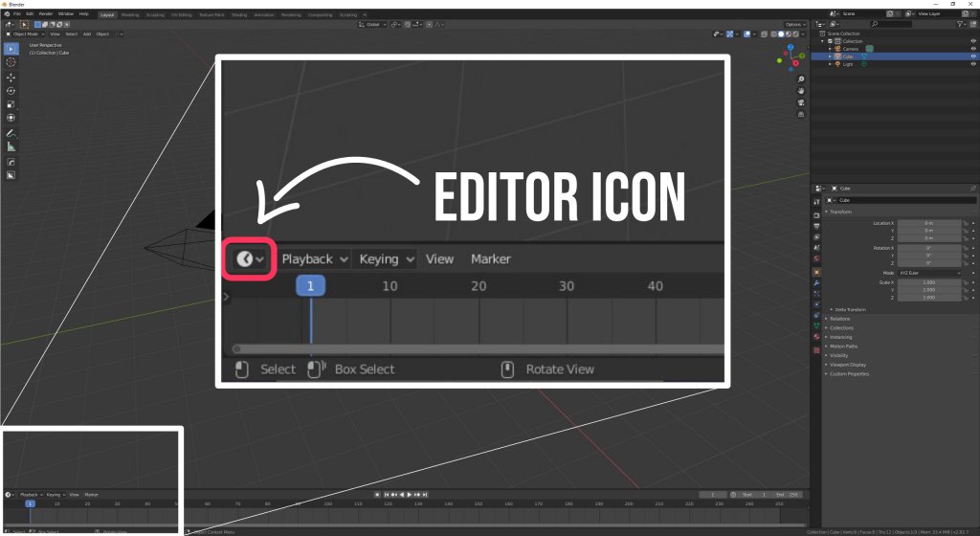Select the Annotate pencil tool
Image resolution: width=980 pixels, height=536 pixels.
(11, 133)
